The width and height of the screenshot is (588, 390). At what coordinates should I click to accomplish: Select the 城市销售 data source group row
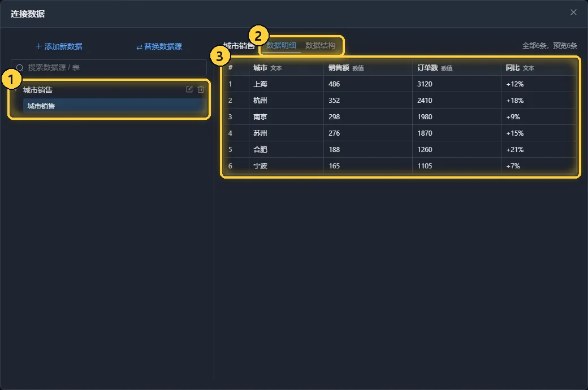tap(109, 90)
